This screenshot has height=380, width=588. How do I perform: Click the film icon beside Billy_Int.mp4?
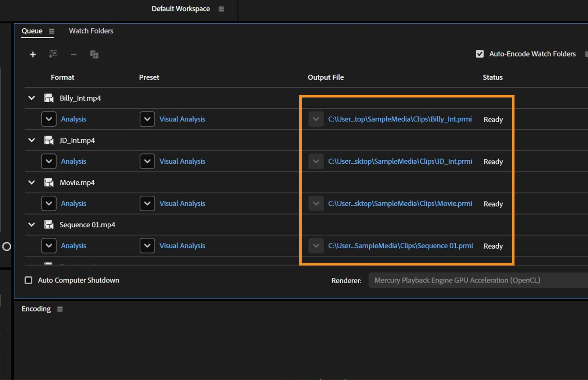coord(48,98)
